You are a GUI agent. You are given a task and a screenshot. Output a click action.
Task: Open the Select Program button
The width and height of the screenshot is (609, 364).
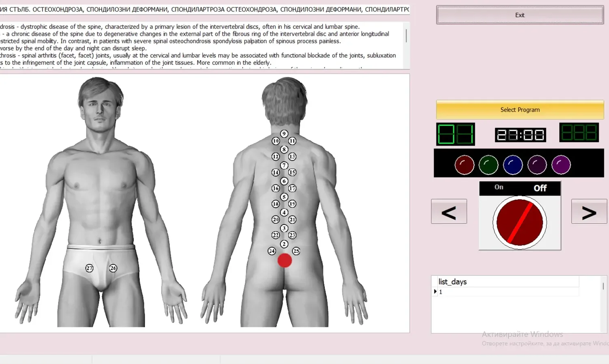[x=520, y=110]
